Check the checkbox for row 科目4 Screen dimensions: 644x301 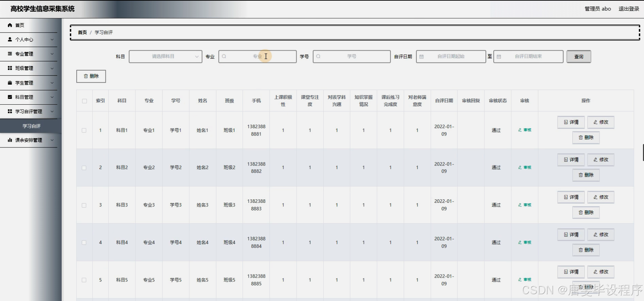pos(84,243)
